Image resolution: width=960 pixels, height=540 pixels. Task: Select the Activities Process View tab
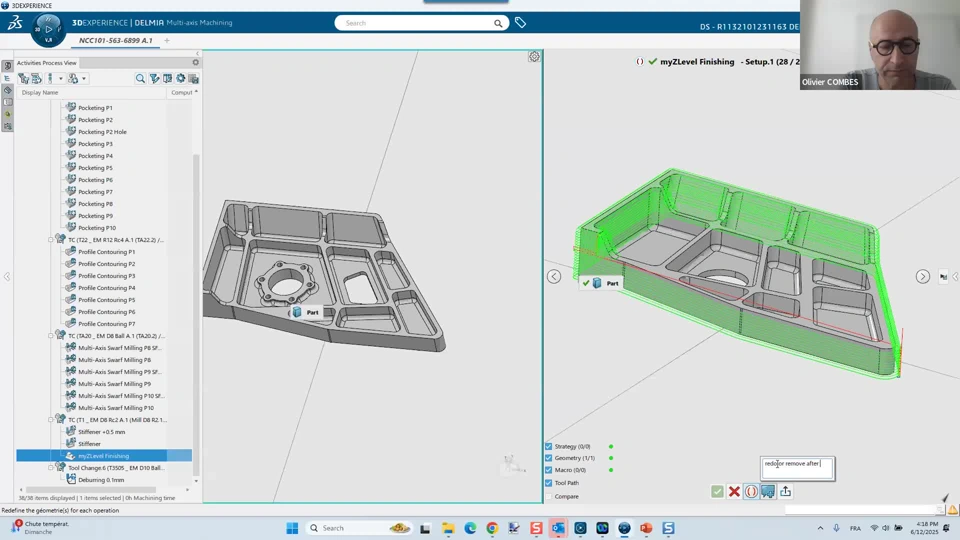click(47, 63)
